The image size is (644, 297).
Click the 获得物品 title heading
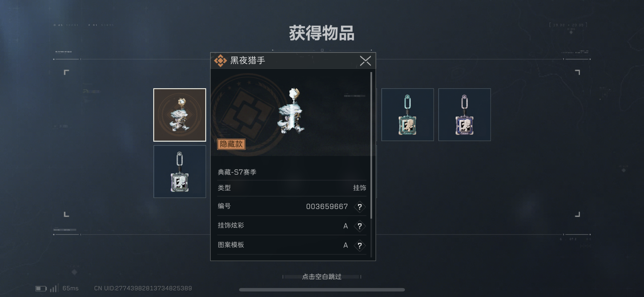click(x=322, y=33)
